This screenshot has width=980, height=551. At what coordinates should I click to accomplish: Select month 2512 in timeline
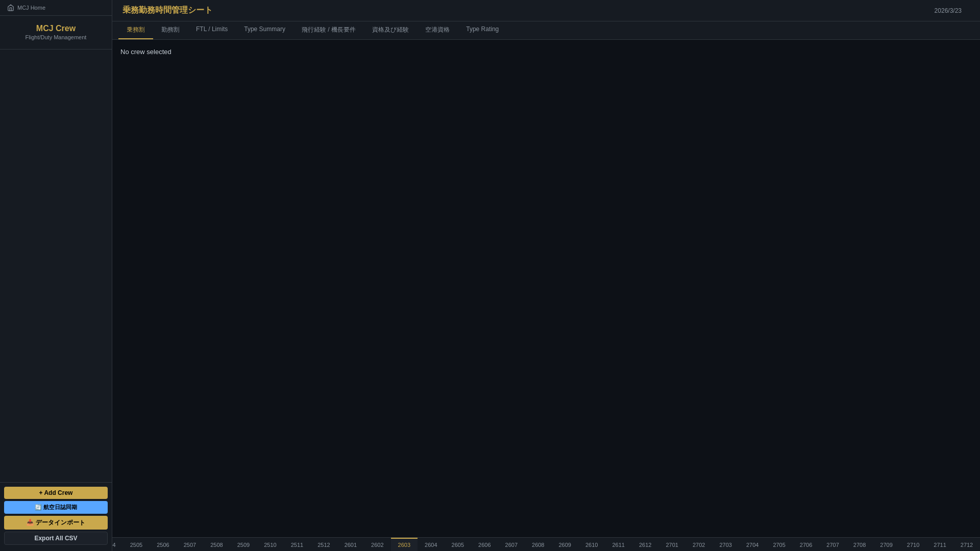[x=324, y=545]
